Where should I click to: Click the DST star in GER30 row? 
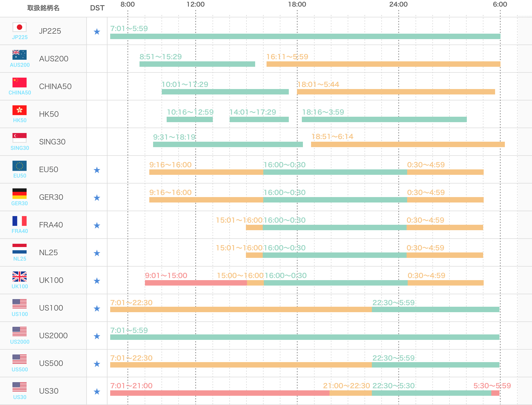(x=97, y=198)
